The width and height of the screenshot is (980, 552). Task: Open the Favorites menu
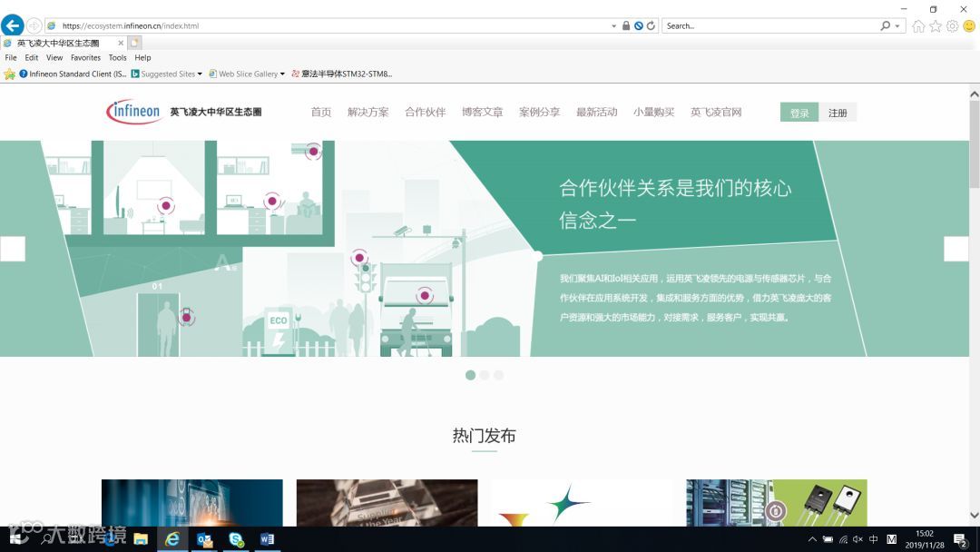[85, 57]
